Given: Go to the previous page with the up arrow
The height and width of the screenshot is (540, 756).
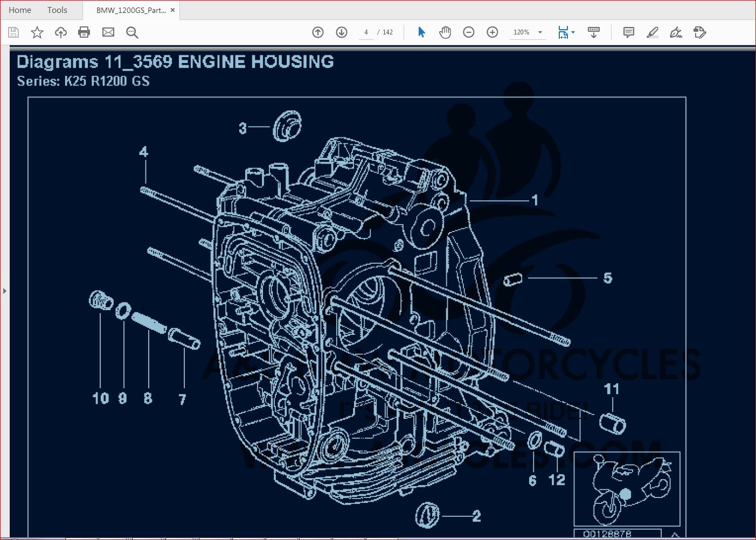Looking at the screenshot, I should tap(318, 32).
